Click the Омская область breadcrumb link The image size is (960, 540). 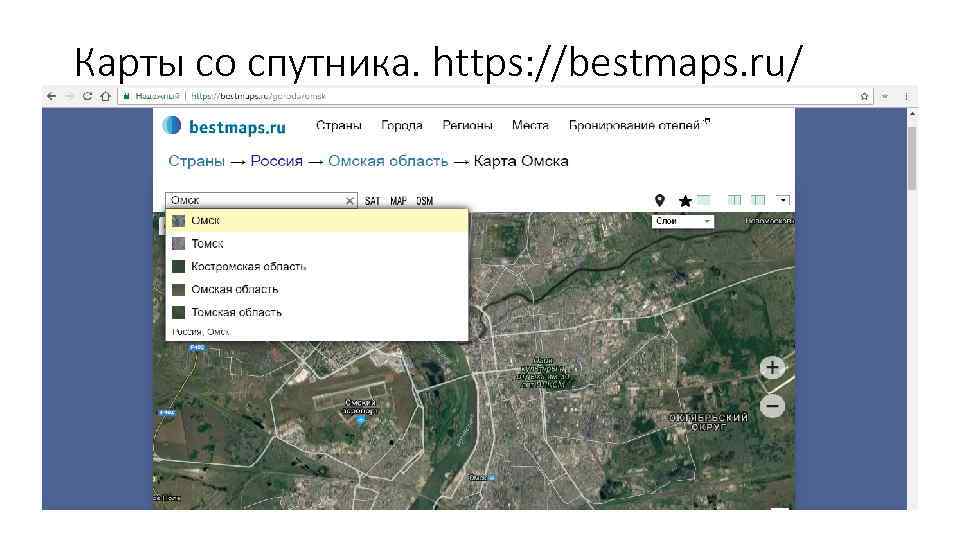[x=388, y=161]
